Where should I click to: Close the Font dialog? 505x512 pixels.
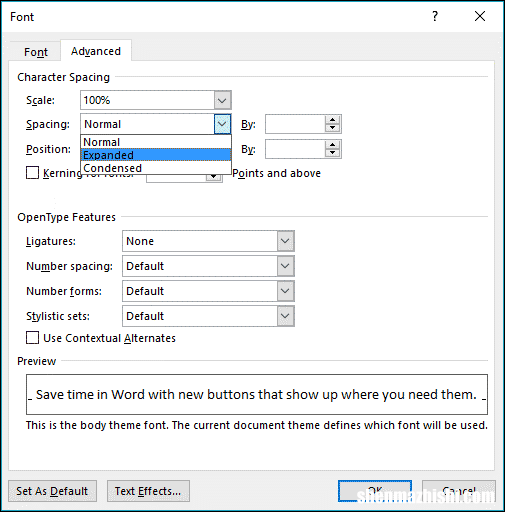coord(480,16)
